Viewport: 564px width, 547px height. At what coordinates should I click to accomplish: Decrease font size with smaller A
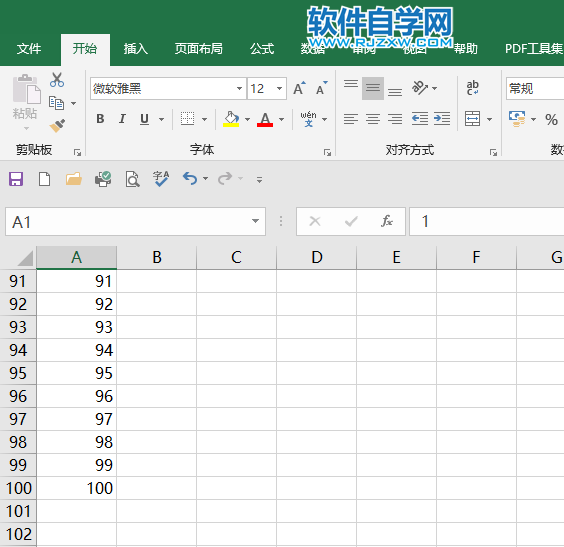321,88
